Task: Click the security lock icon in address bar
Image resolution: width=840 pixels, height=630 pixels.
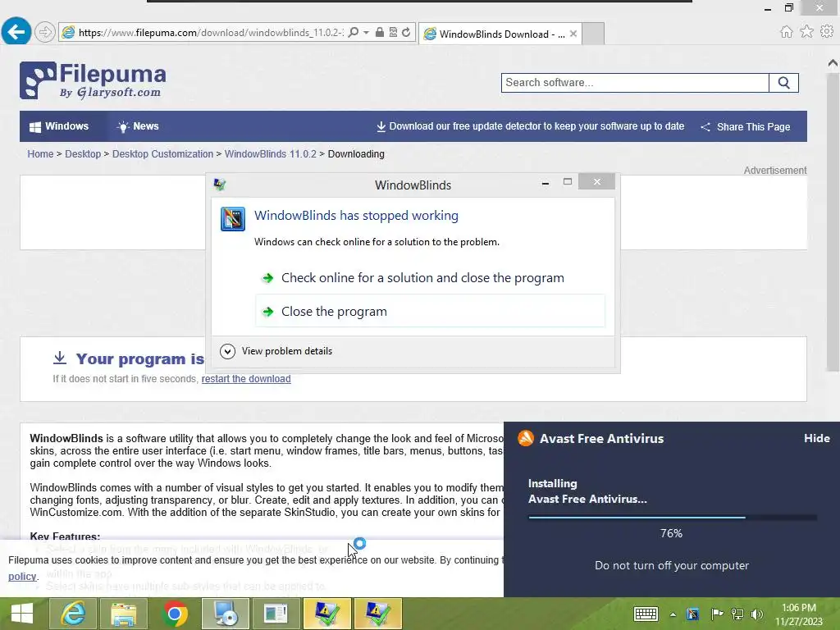Action: tap(379, 33)
